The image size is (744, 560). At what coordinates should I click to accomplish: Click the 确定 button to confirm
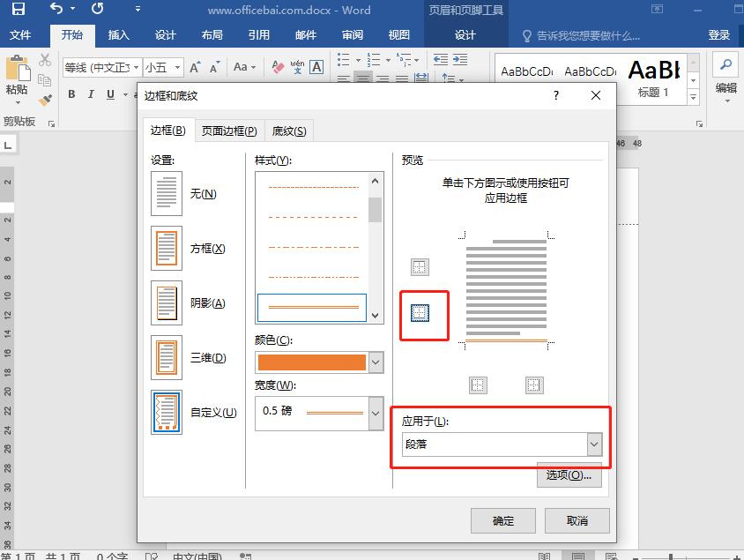point(502,520)
